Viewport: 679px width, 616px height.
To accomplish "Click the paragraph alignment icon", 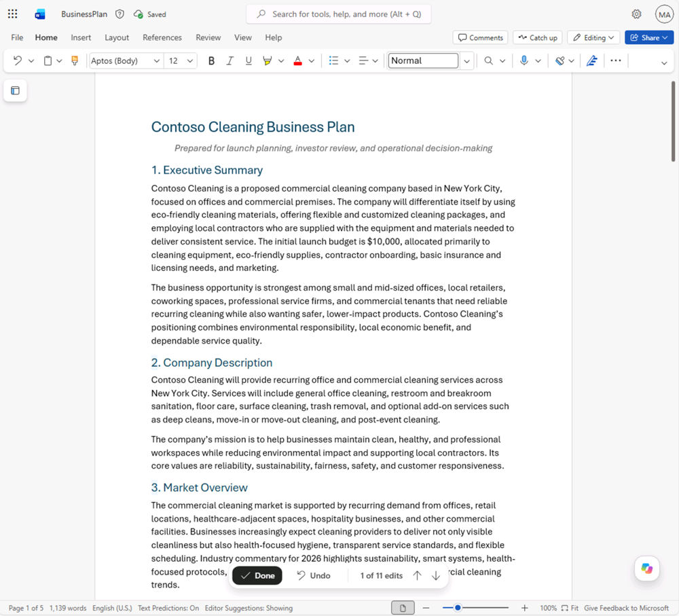I will click(363, 60).
